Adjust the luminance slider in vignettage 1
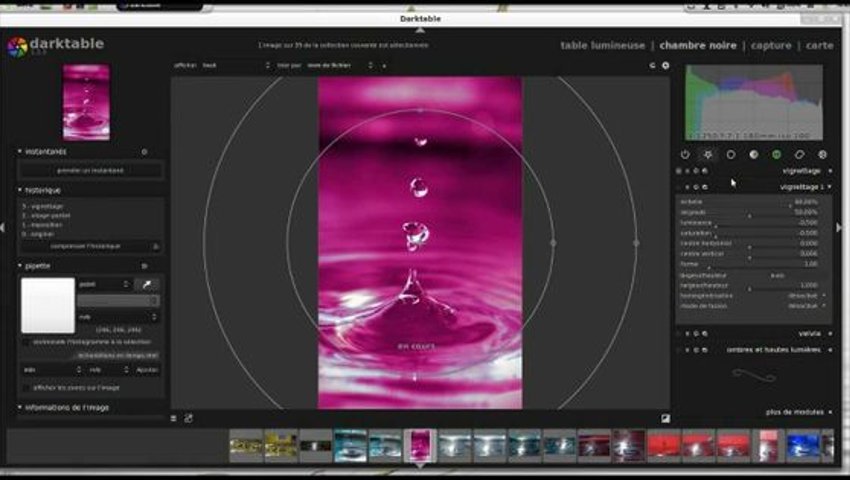The image size is (850, 480). click(x=749, y=223)
